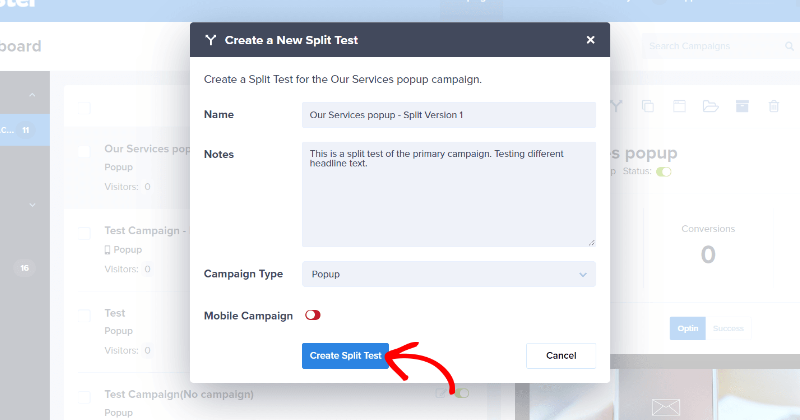Click the search magnifier icon
The image size is (800, 420).
point(790,46)
